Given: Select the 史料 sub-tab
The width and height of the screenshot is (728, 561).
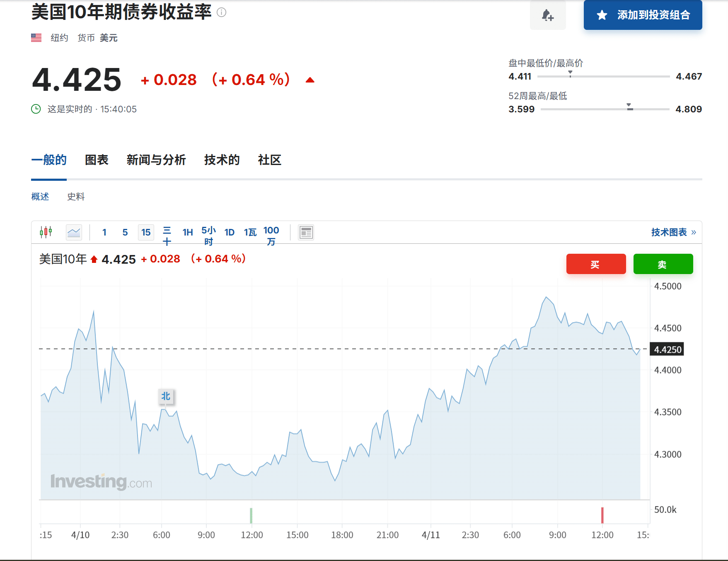Looking at the screenshot, I should coord(76,197).
